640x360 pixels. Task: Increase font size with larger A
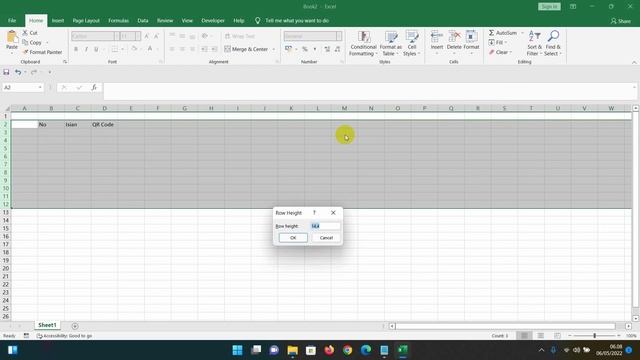point(147,36)
